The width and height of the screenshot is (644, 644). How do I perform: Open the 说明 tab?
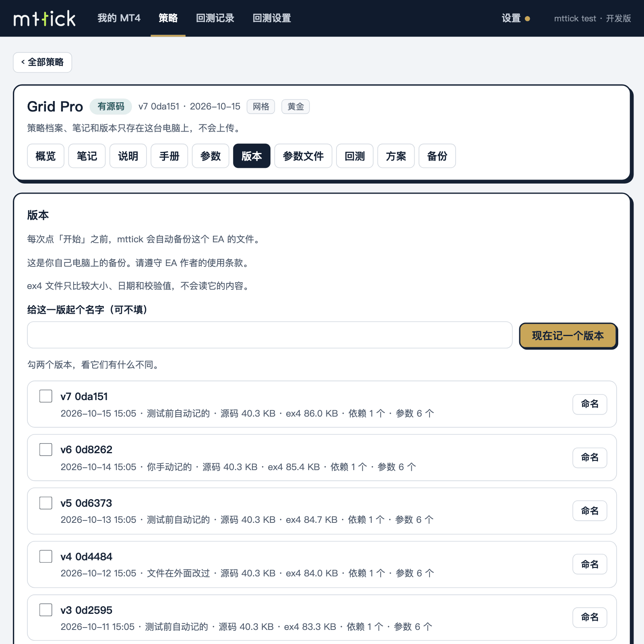128,156
